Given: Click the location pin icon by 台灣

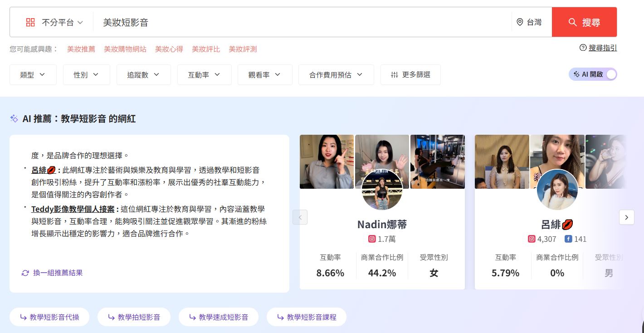Looking at the screenshot, I should [520, 22].
